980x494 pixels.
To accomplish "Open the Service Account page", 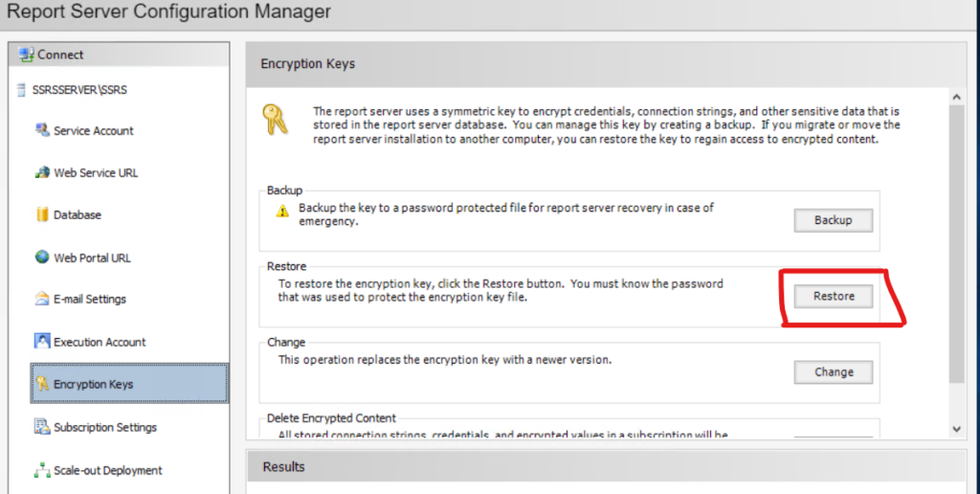I will point(94,131).
